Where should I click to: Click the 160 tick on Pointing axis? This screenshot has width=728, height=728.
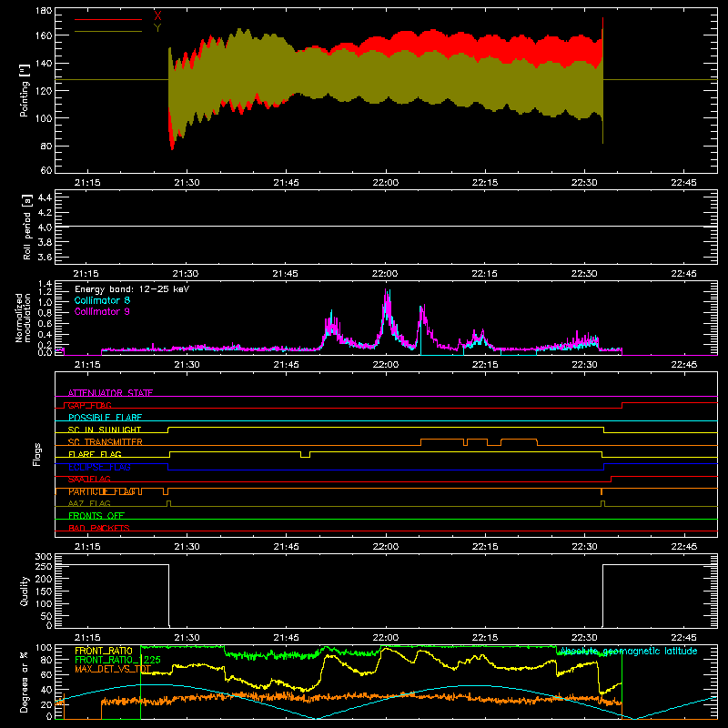coord(44,35)
